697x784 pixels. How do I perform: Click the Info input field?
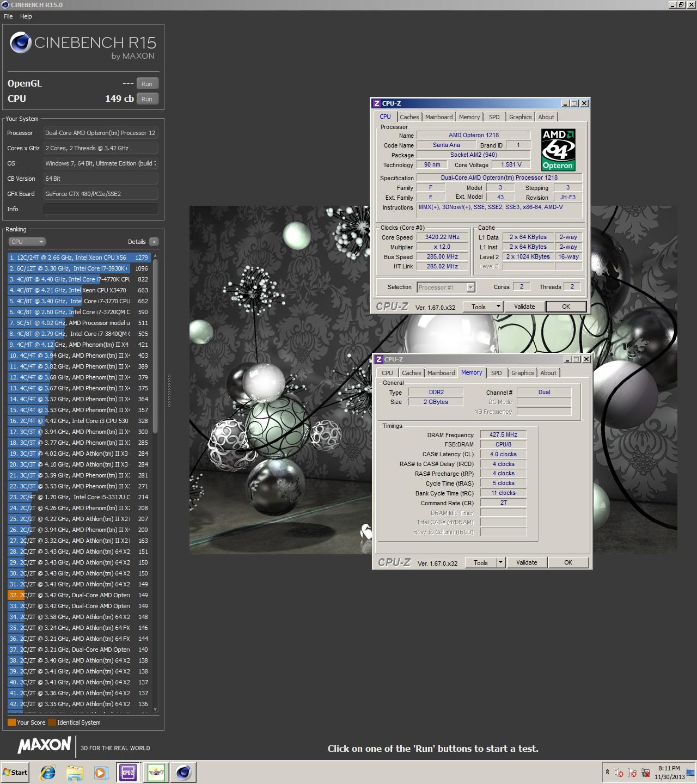pyautogui.click(x=101, y=209)
